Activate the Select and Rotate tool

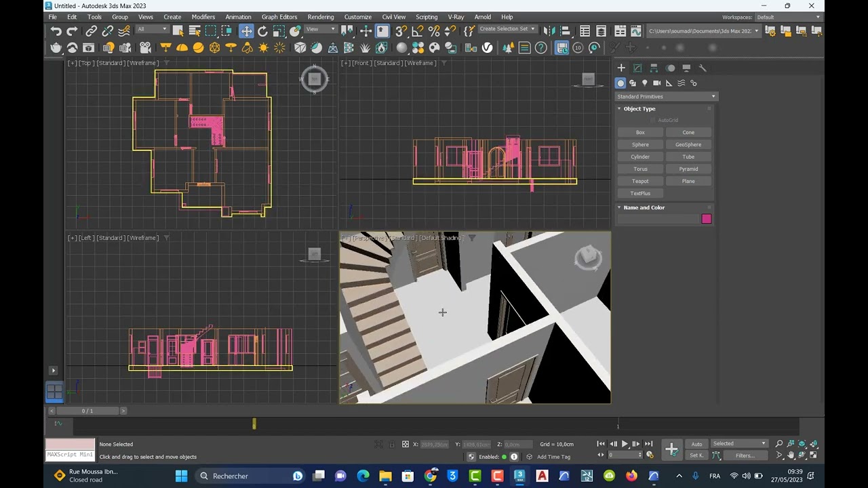point(262,31)
